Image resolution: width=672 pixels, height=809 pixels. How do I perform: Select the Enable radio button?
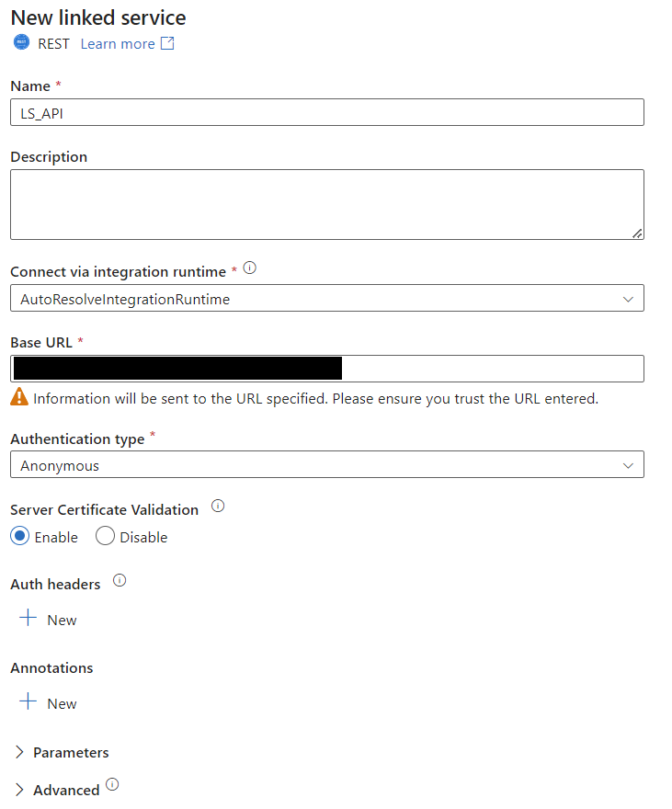(20, 536)
